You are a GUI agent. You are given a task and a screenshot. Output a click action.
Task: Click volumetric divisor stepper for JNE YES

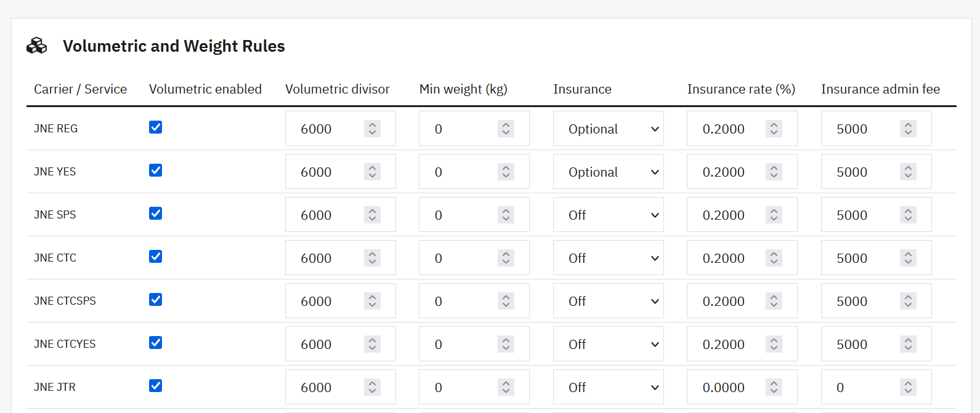tap(372, 172)
